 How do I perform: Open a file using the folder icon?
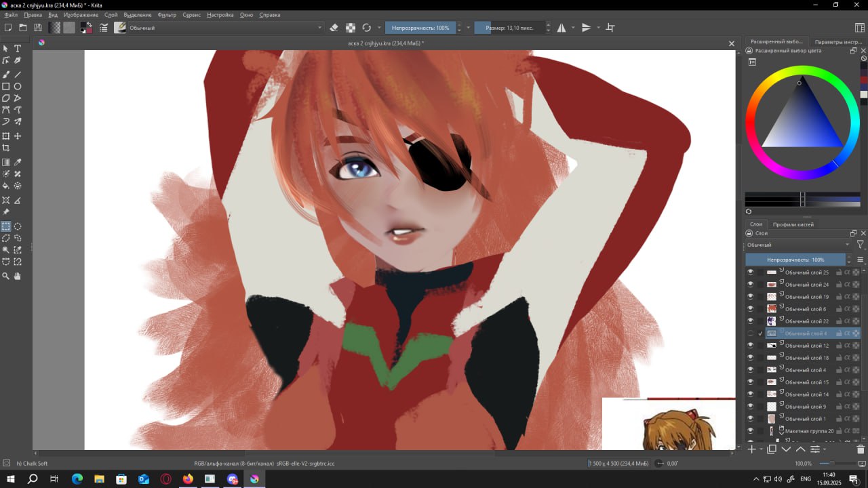pyautogui.click(x=23, y=28)
